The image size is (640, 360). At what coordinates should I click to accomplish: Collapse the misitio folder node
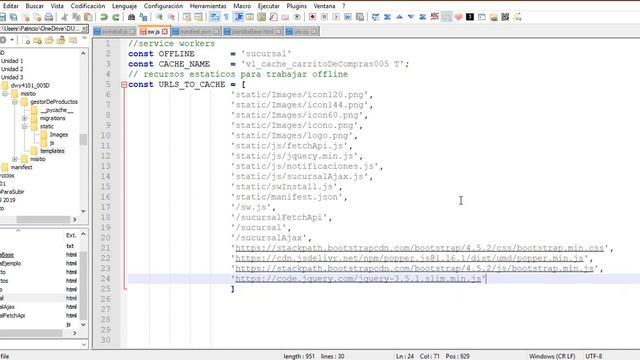[5, 93]
